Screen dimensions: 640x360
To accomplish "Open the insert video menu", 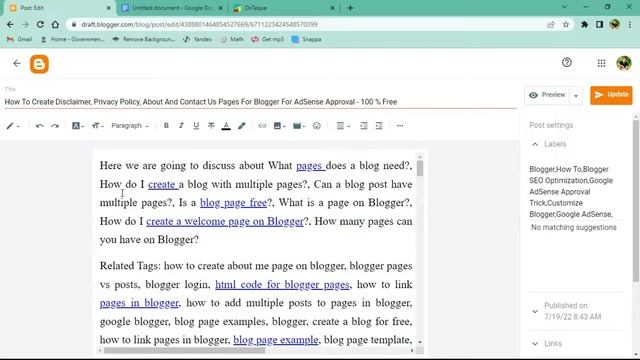I will click(x=299, y=126).
